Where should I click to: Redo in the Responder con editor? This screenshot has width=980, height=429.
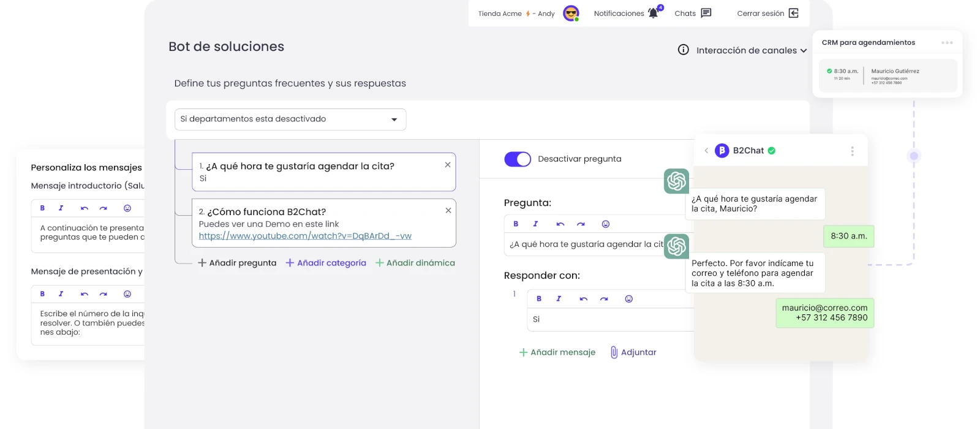point(604,299)
